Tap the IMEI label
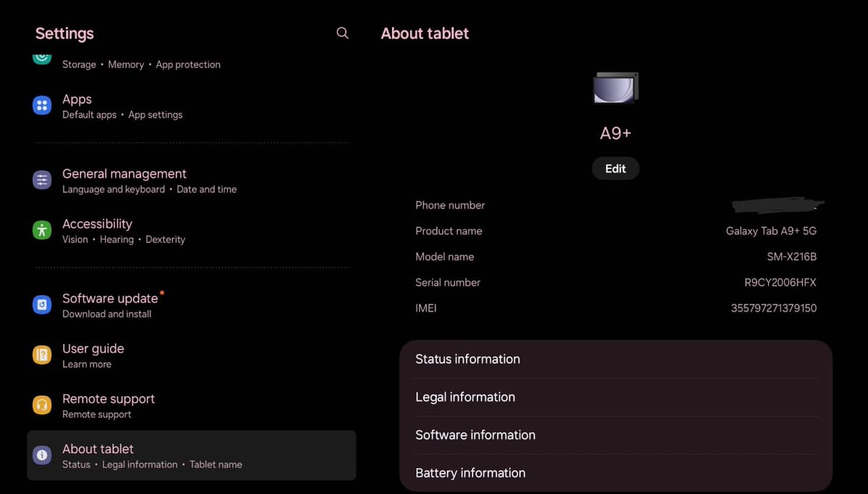This screenshot has width=868, height=494. (426, 308)
